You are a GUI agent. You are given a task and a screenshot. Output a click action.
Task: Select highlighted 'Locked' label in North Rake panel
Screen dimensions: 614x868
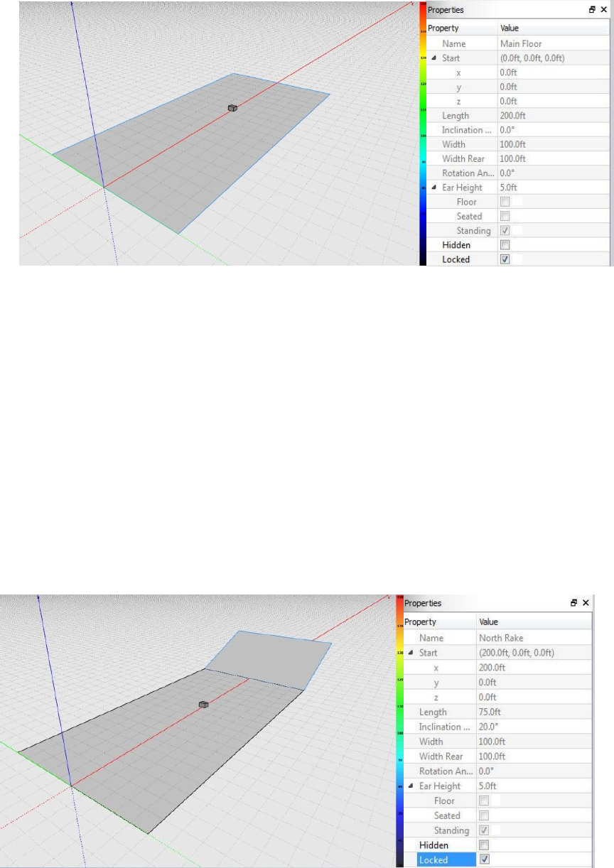tap(434, 860)
